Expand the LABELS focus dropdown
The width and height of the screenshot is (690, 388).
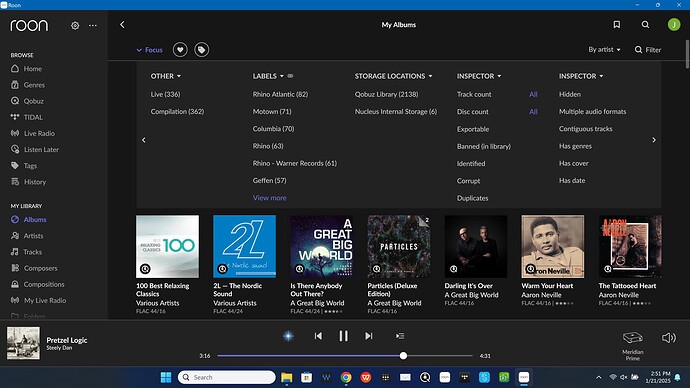[268, 76]
